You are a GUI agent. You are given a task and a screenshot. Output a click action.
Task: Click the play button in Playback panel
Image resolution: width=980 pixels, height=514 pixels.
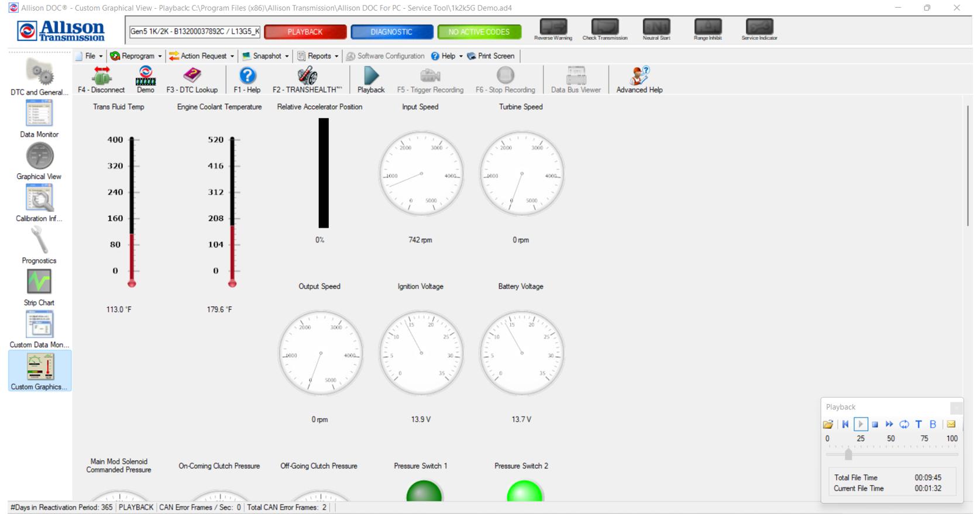(860, 425)
